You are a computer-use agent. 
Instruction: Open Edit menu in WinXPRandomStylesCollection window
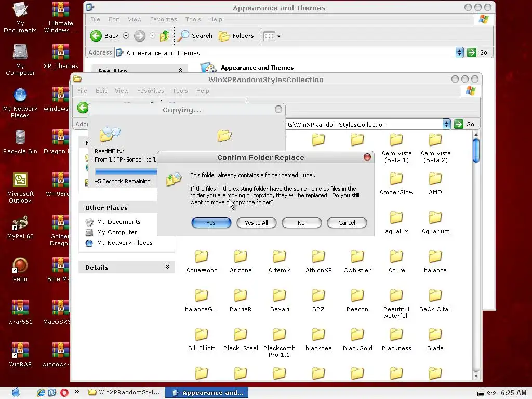point(101,91)
